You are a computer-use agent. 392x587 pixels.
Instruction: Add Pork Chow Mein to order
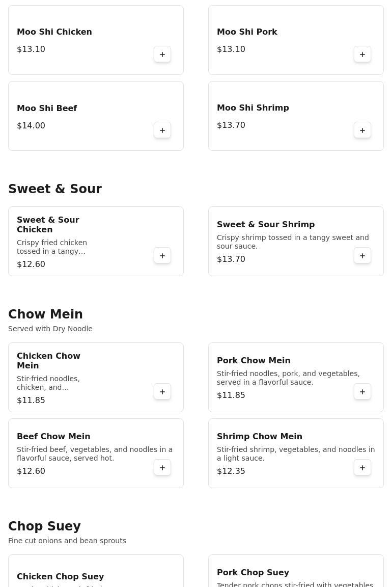coord(362,392)
